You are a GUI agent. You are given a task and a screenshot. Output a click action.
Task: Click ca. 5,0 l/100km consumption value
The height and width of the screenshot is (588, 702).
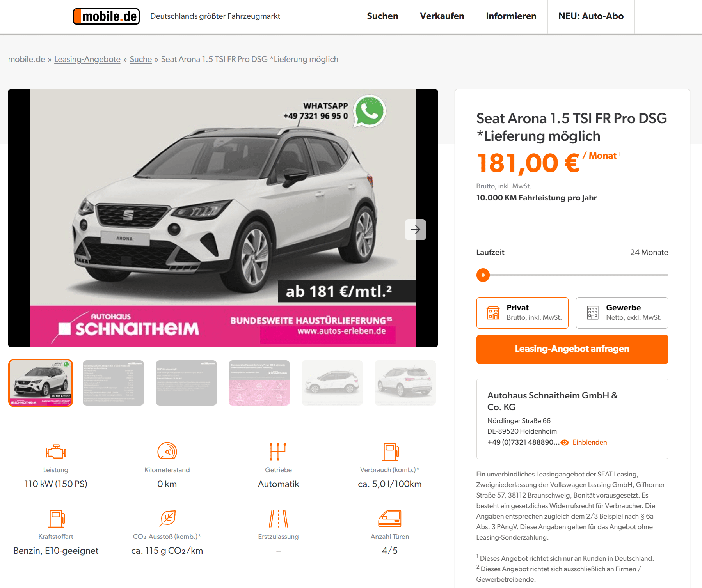coord(390,484)
